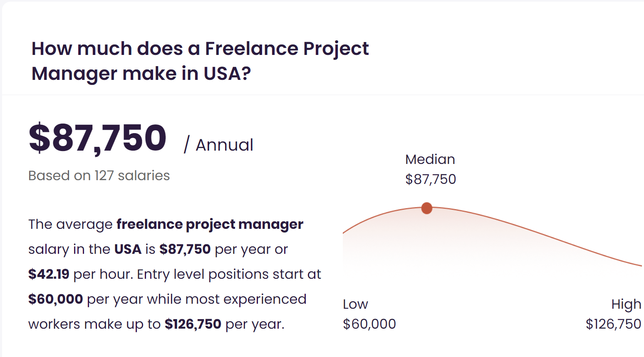Click the $126,750 value under High
This screenshot has height=357, width=644.
613,324
